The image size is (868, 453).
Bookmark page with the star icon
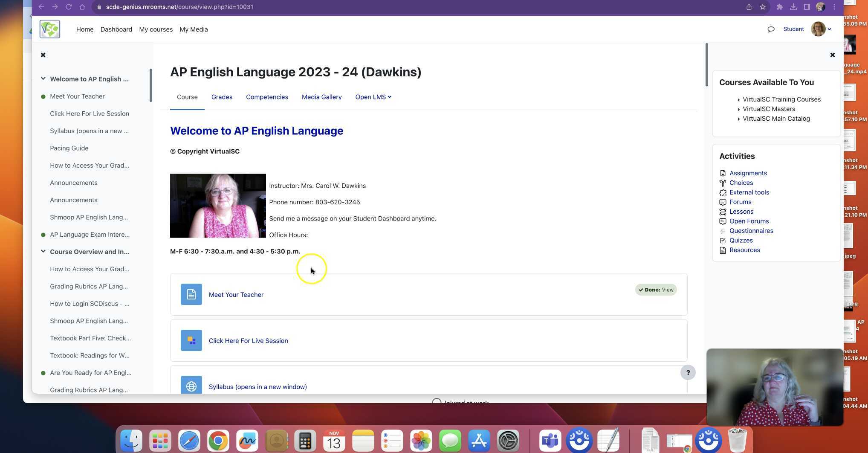click(x=763, y=7)
